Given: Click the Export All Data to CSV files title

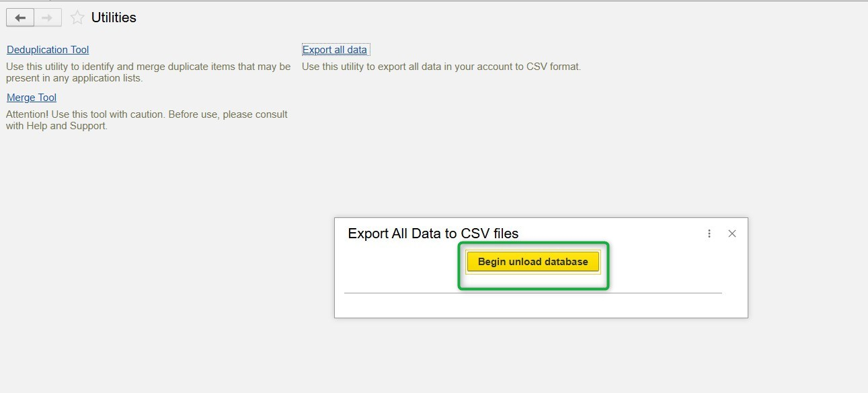Looking at the screenshot, I should pos(433,234).
